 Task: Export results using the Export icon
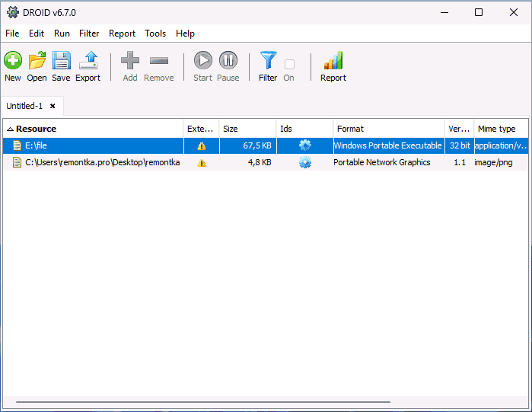pos(88,60)
